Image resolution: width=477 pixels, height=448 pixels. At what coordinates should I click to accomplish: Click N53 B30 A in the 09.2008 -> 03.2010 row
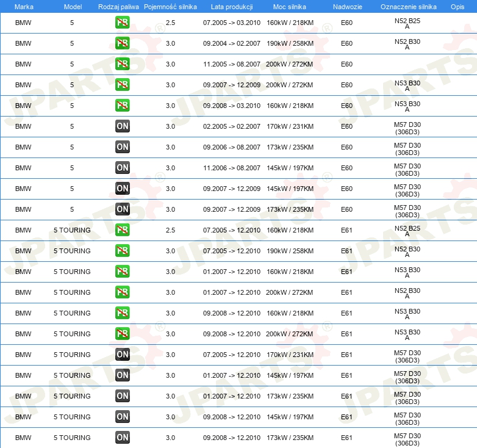407,107
